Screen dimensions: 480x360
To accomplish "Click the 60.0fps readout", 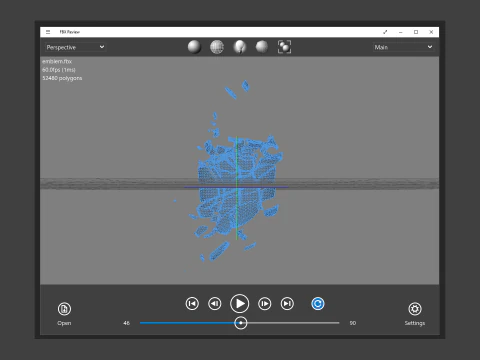I will (x=59, y=70).
